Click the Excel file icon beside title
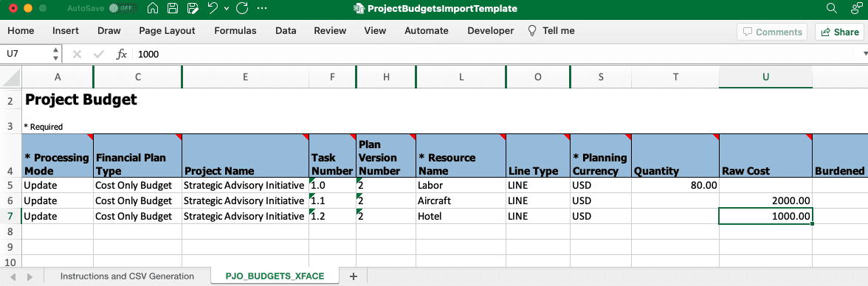This screenshot has height=286, width=868. 359,9
